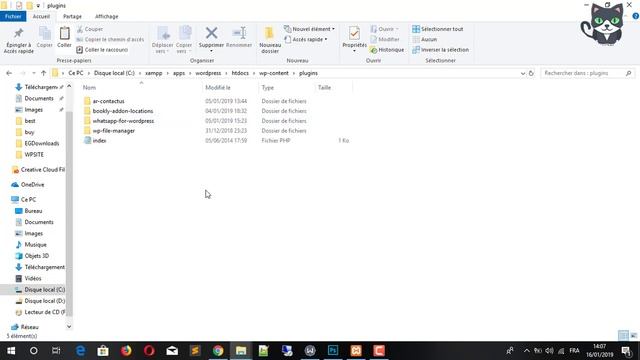
Task: Click the Rechercher dans : plugins field
Action: pyautogui.click(x=587, y=73)
